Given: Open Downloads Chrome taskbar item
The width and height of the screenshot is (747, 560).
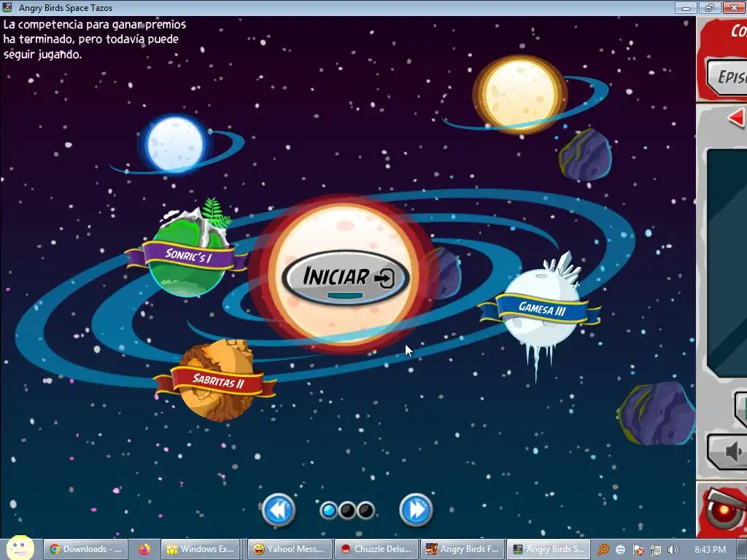Looking at the screenshot, I should tap(86, 549).
